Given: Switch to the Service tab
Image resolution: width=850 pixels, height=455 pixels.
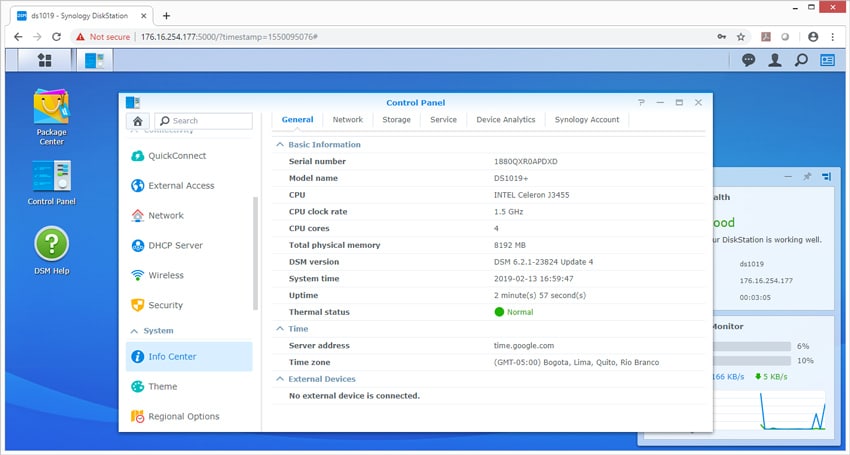Looking at the screenshot, I should pyautogui.click(x=443, y=119).
